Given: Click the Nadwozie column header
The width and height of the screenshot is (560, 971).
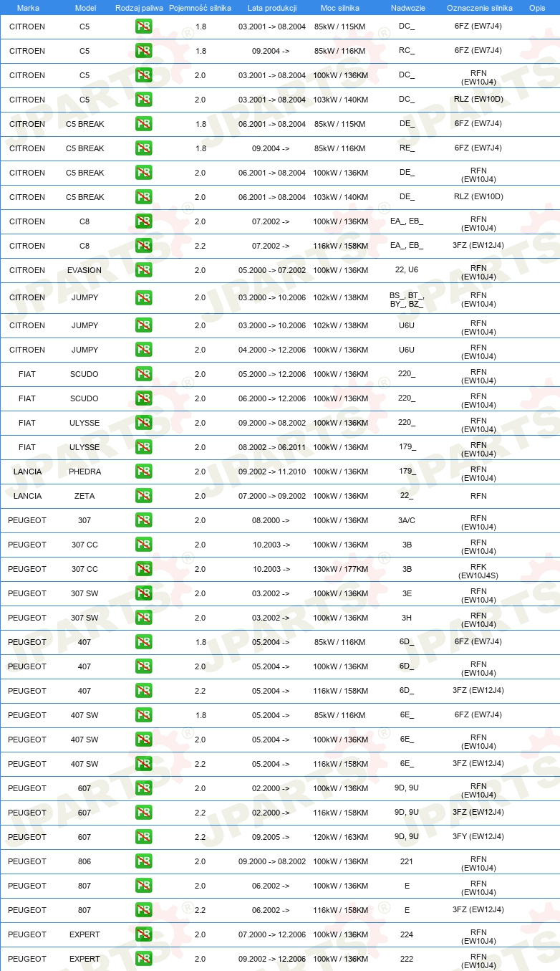Looking at the screenshot, I should point(407,8).
